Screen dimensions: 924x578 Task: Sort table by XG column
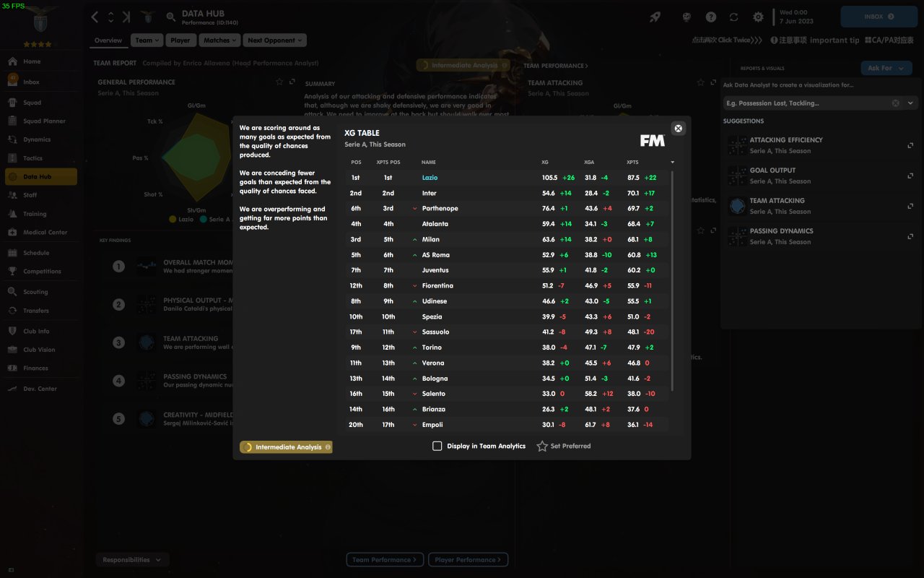(545, 162)
